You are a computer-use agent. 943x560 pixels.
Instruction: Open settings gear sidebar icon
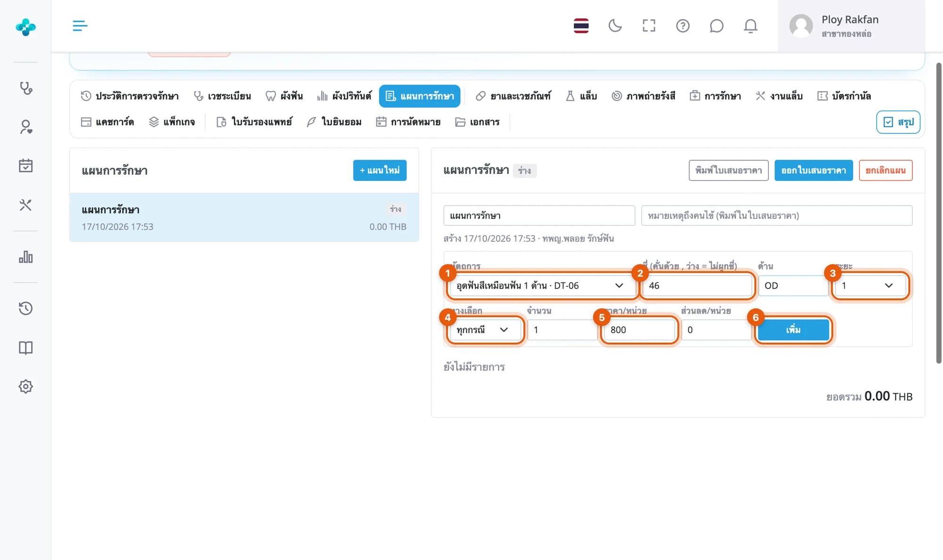point(25,387)
